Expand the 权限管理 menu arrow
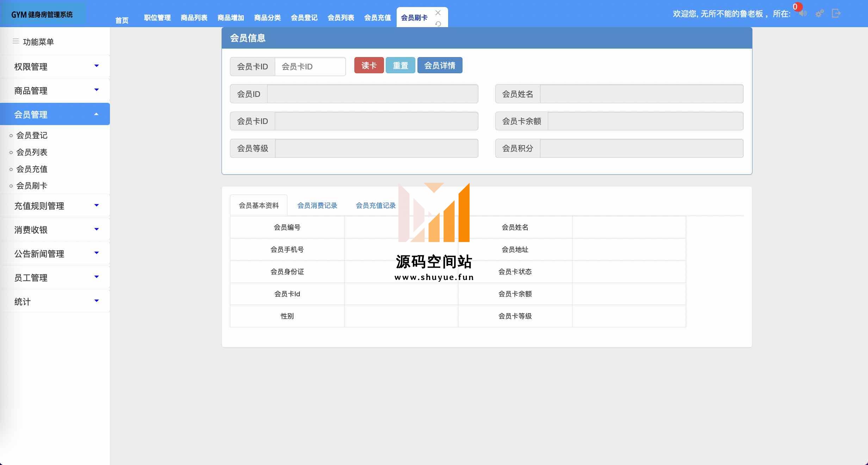 pos(97,66)
